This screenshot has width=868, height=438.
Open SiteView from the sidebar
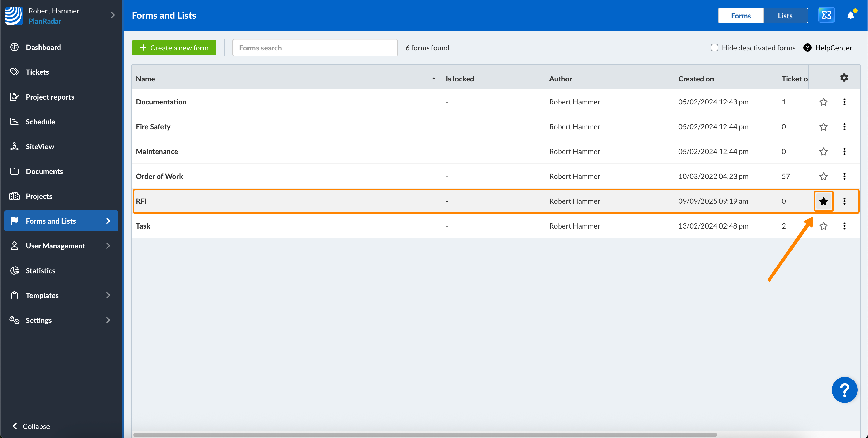40,146
